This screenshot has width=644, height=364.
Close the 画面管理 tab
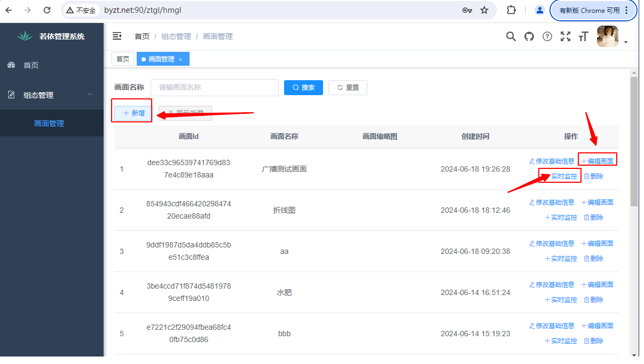[x=180, y=59]
